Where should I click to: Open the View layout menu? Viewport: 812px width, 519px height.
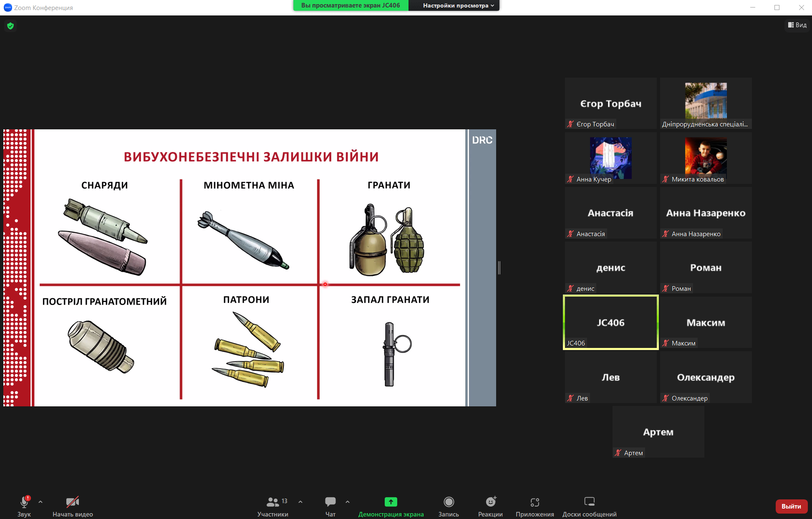pyautogui.click(x=797, y=25)
